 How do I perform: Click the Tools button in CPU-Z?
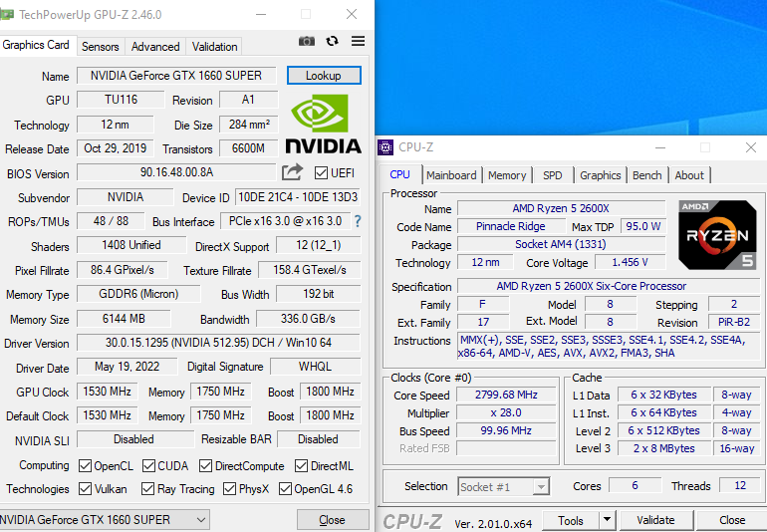(571, 520)
